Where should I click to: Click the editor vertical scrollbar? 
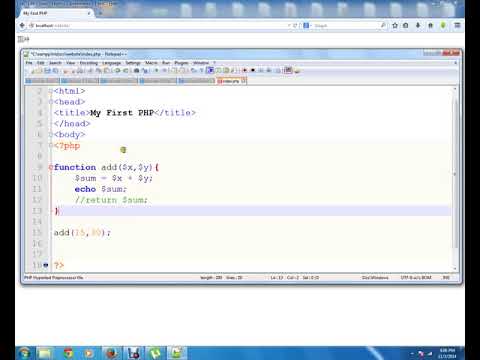click(455, 173)
